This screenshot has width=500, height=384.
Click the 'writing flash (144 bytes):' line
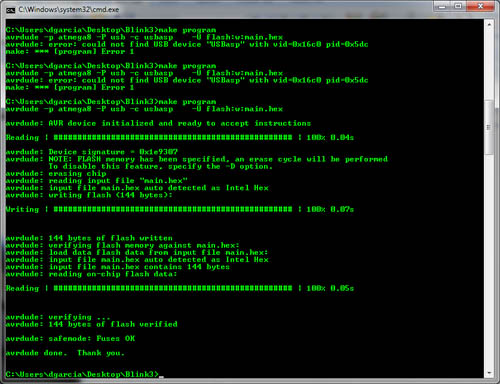[x=89, y=195]
